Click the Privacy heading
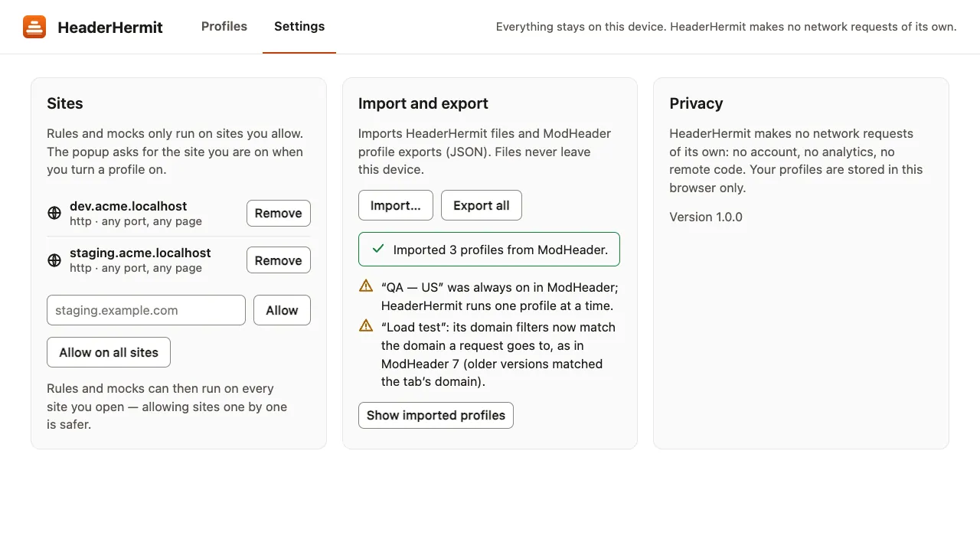 coord(696,103)
